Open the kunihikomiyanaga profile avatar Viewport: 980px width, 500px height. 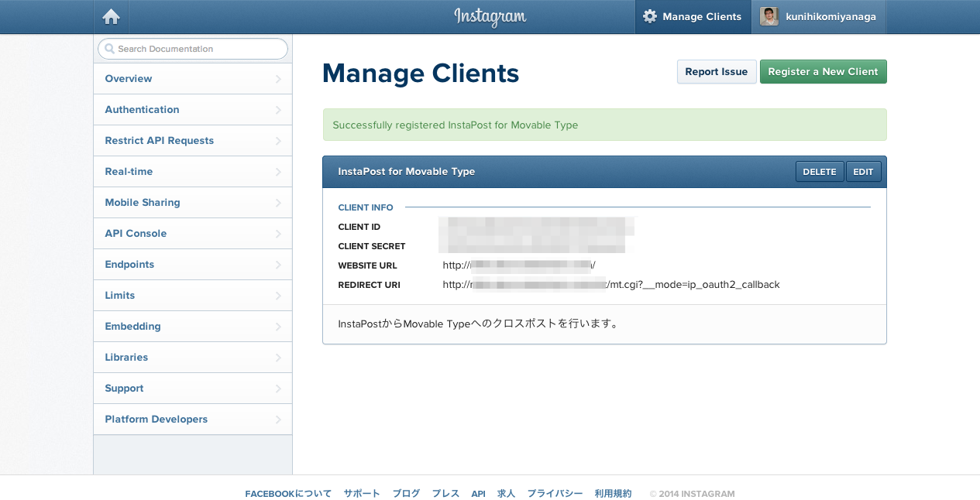click(x=769, y=16)
